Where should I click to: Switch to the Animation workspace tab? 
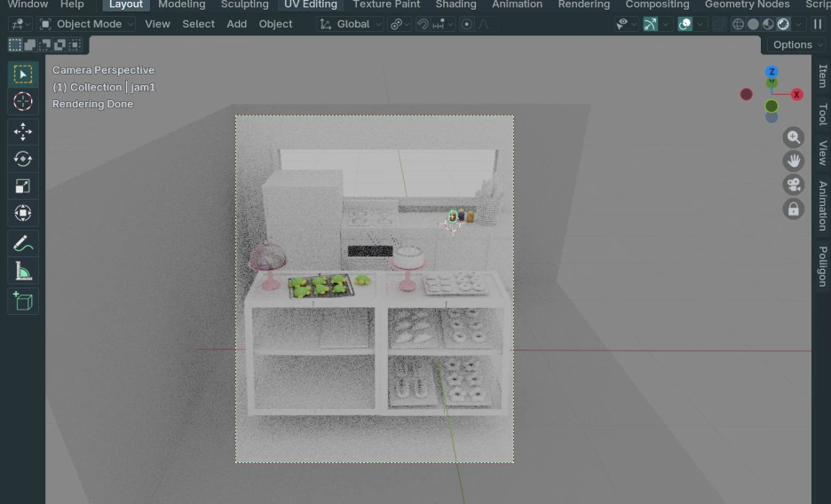pyautogui.click(x=517, y=4)
